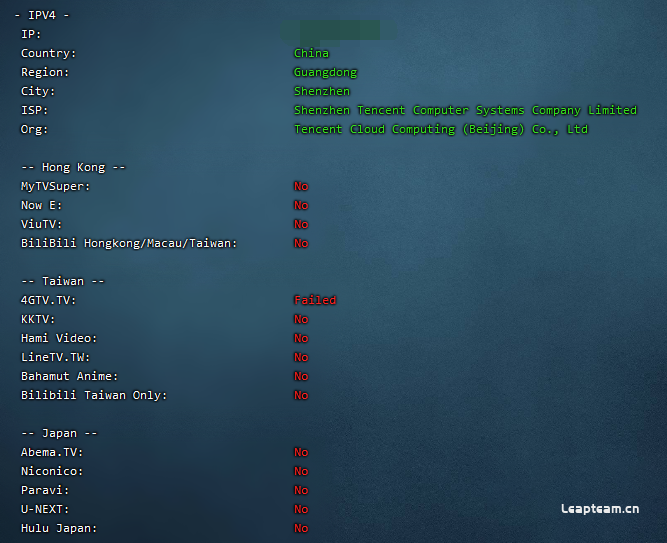Select the 'Shenzhen' city value

322,91
